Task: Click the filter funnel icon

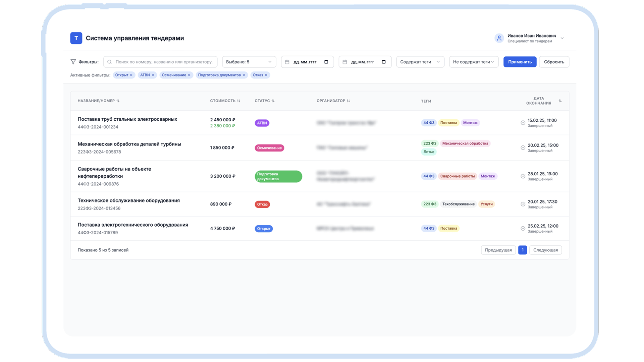Action: pyautogui.click(x=73, y=62)
